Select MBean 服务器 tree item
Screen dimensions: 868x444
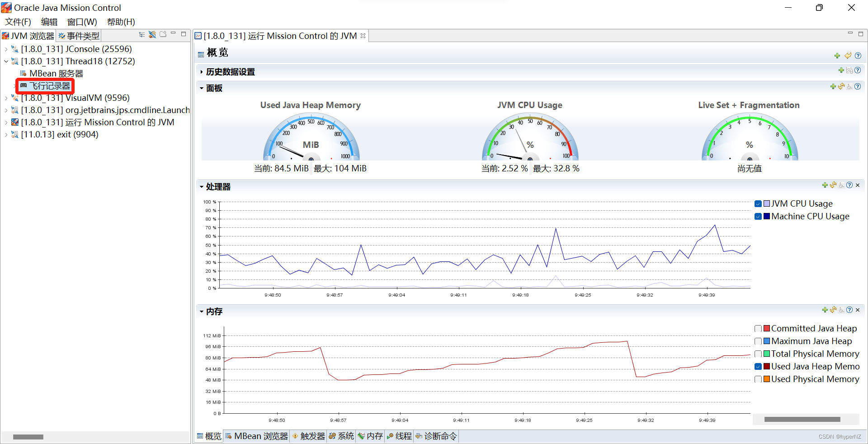[52, 73]
